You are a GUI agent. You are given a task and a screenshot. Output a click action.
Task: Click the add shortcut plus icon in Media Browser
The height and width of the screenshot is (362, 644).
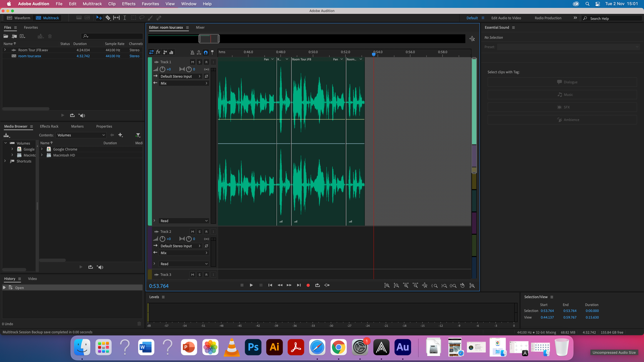[120, 135]
